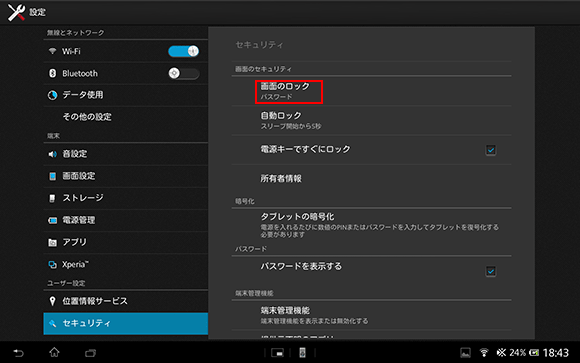Tap the 24% battery percentage text
Screen dimensions: 580x363
517,353
